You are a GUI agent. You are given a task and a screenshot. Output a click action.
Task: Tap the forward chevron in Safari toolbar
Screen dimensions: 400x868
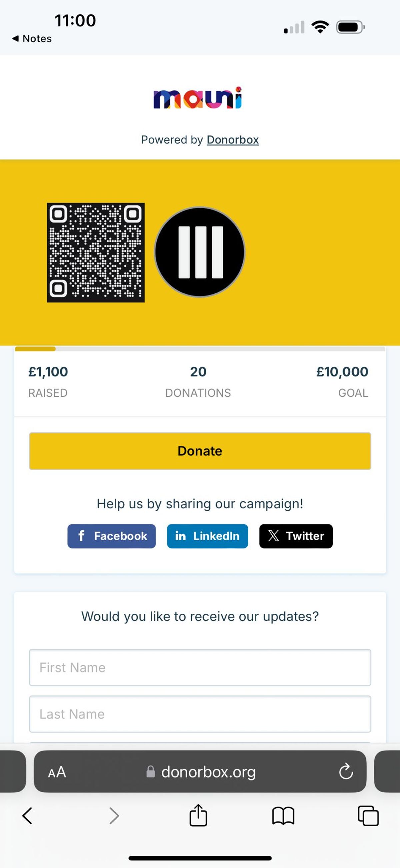tap(114, 816)
